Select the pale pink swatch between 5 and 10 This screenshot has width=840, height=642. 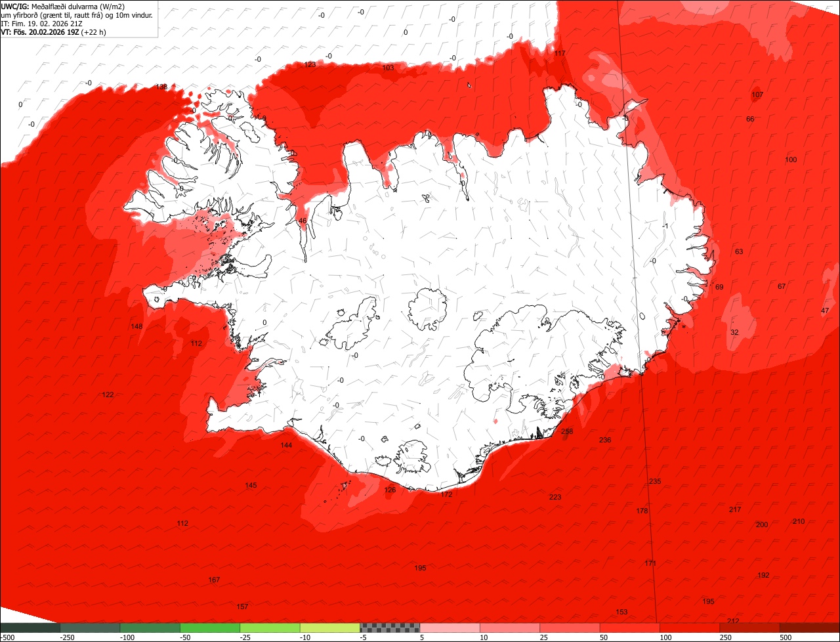click(450, 628)
